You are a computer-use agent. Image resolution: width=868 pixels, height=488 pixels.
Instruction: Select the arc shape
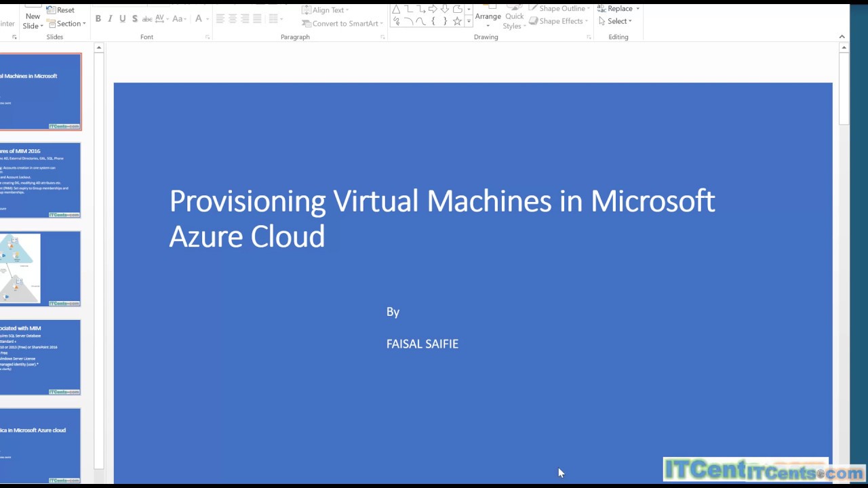(408, 21)
